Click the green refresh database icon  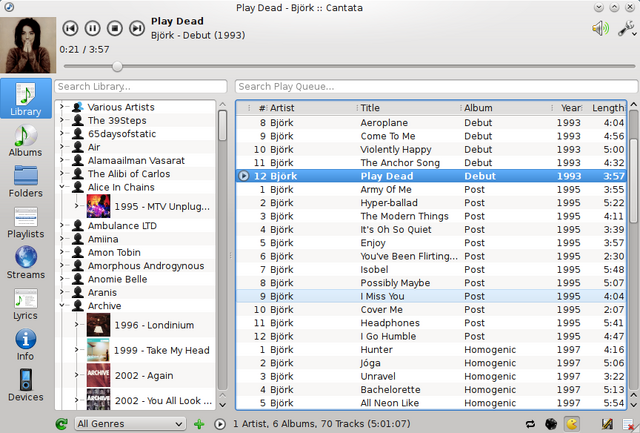point(62,424)
